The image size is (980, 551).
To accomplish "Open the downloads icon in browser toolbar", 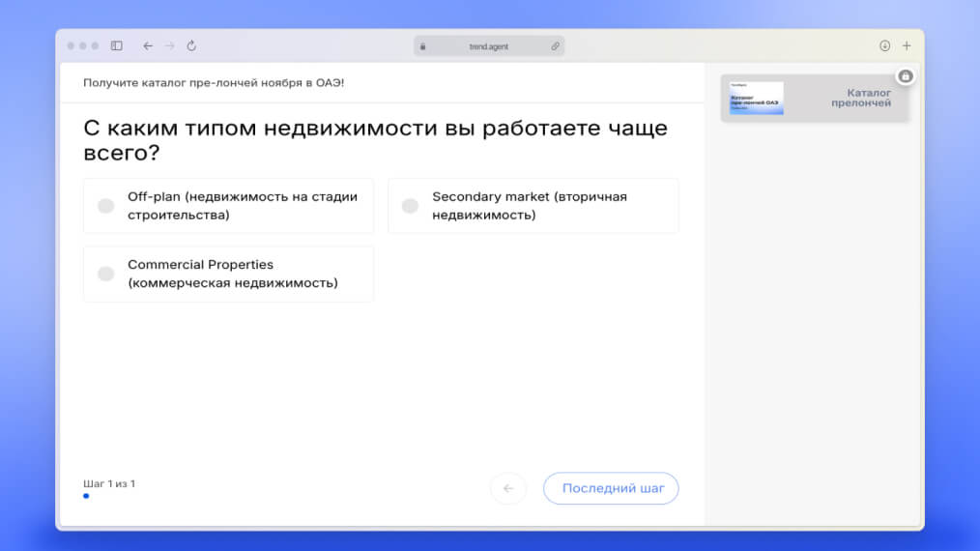I will tap(885, 45).
